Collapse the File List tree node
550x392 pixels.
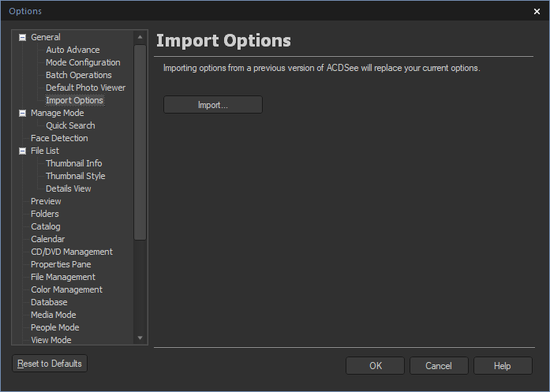(x=22, y=151)
